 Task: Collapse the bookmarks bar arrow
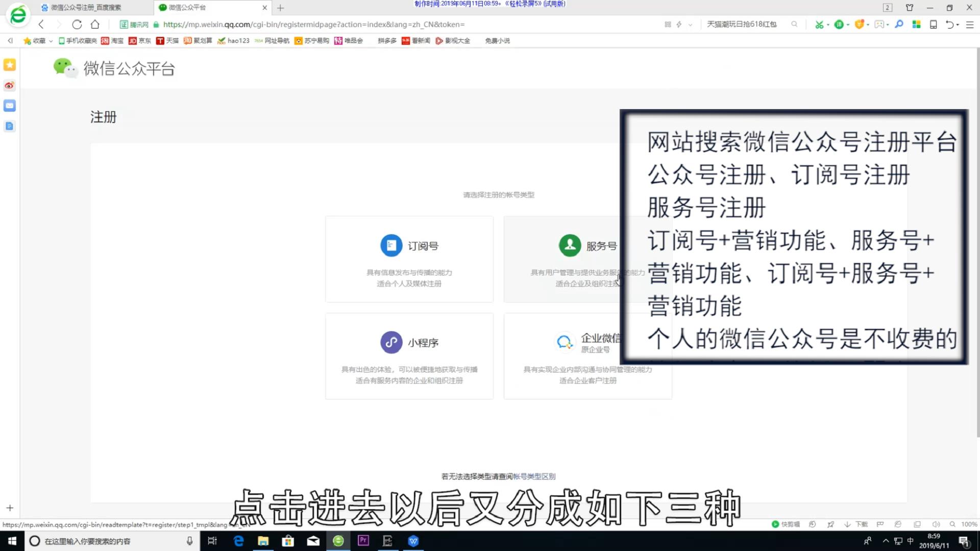[10, 40]
